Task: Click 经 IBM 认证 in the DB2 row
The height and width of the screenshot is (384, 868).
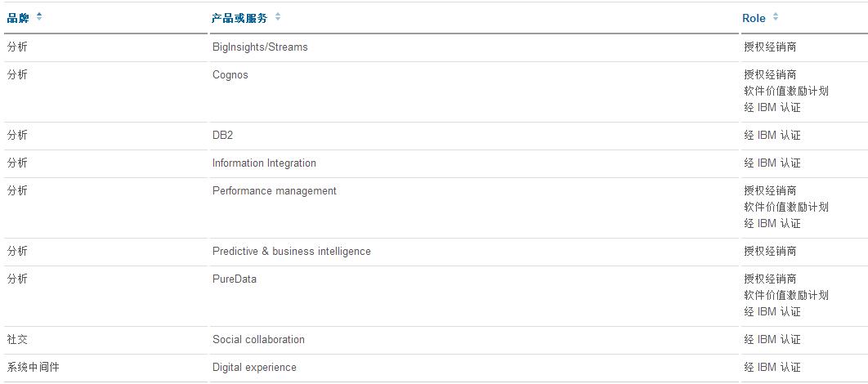Action: (x=772, y=136)
